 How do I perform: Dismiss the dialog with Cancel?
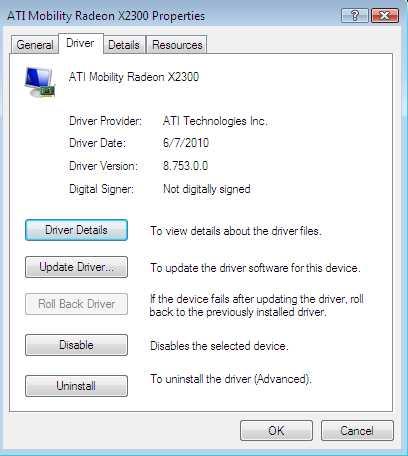pyautogui.click(x=357, y=431)
